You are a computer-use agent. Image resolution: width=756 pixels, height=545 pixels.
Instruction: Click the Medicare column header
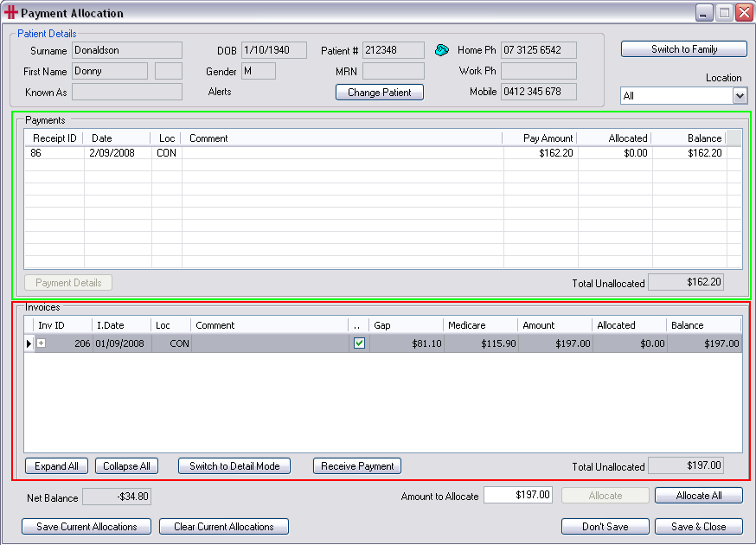[x=480, y=325]
